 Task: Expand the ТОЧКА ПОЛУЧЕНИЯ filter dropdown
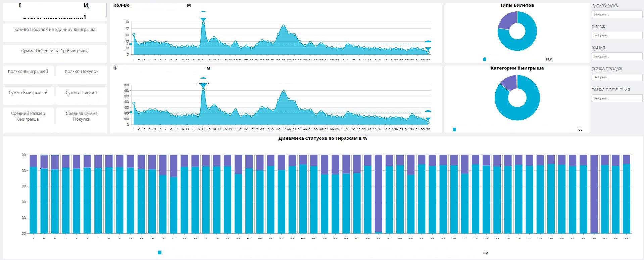(617, 98)
